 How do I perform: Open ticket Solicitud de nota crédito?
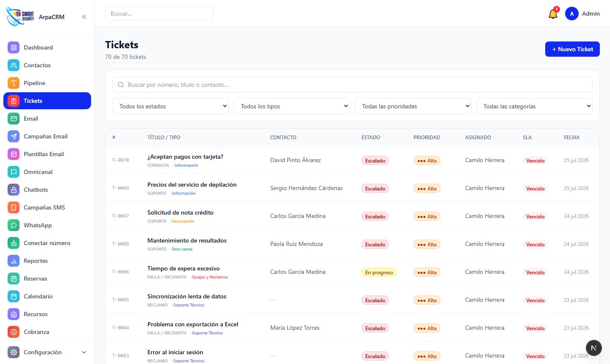(x=180, y=212)
